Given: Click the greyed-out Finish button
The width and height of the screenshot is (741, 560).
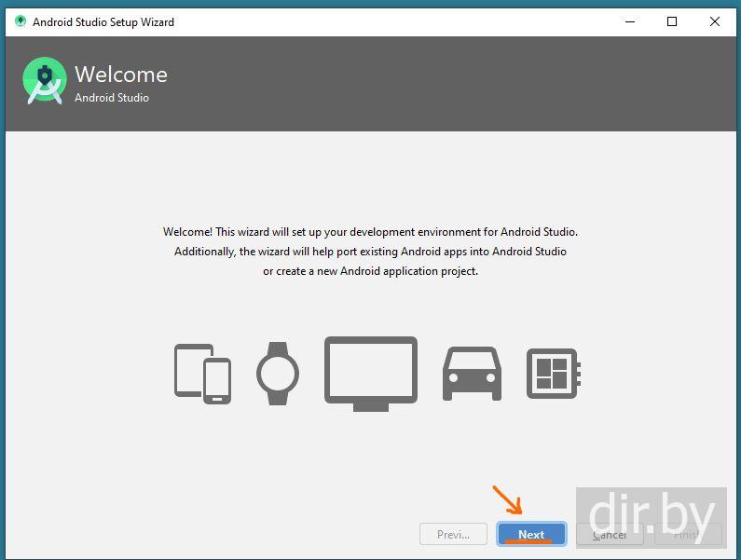Looking at the screenshot, I should pos(687,534).
